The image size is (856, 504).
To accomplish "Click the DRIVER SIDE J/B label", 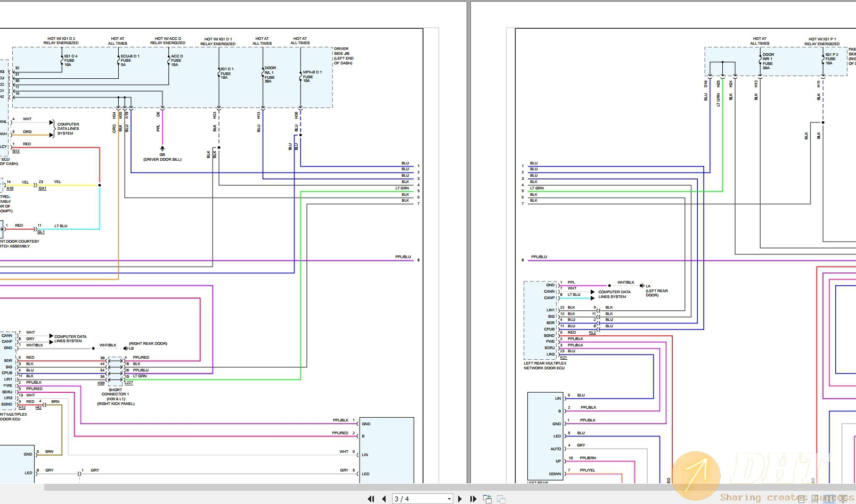I will [x=344, y=56].
